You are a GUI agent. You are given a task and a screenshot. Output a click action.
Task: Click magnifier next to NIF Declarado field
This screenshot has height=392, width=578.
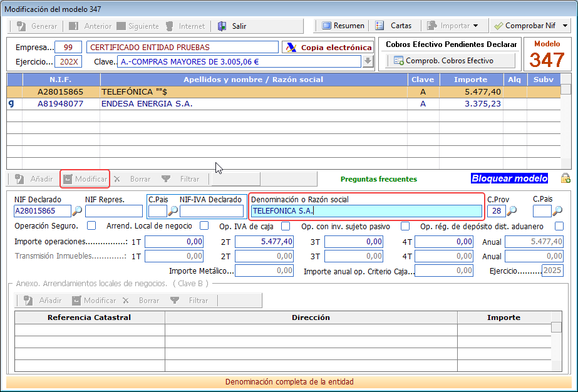tap(77, 211)
